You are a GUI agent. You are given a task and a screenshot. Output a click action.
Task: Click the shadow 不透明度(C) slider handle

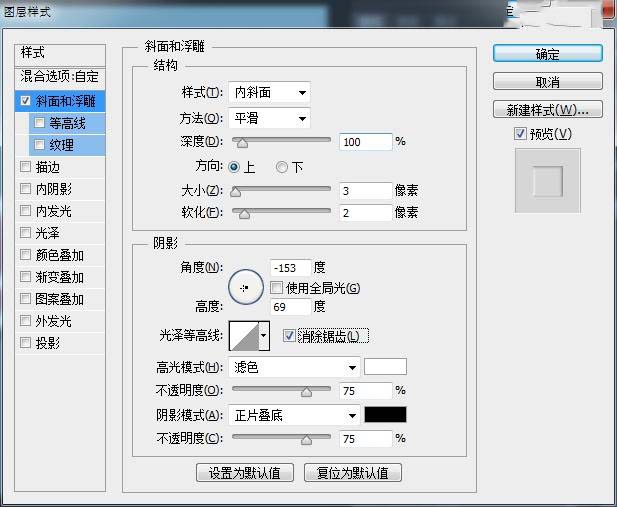[x=306, y=440]
